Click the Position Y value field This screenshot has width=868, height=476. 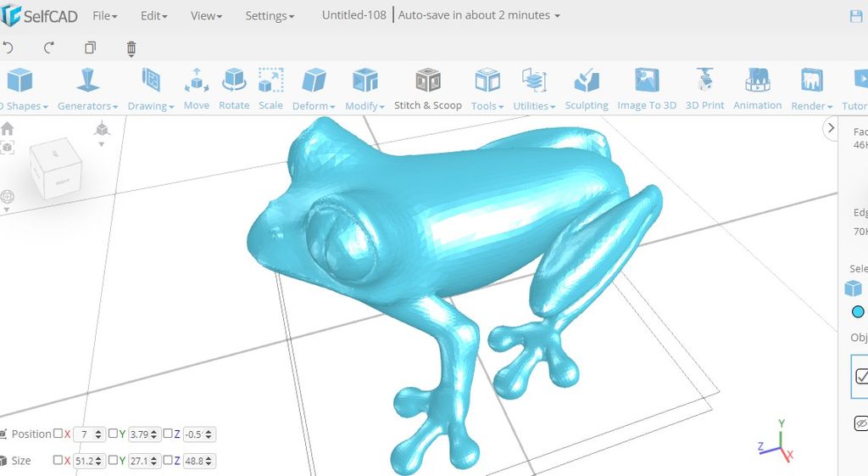[144, 434]
